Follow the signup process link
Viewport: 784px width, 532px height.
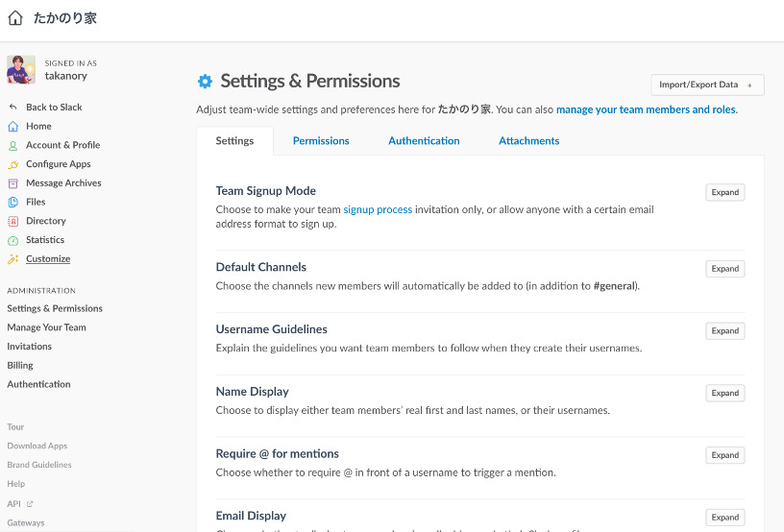point(378,209)
